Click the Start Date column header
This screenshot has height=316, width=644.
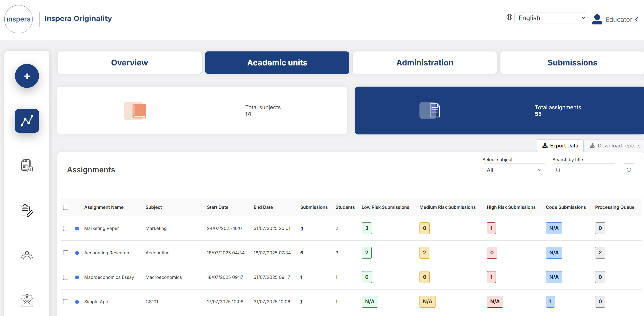[218, 207]
